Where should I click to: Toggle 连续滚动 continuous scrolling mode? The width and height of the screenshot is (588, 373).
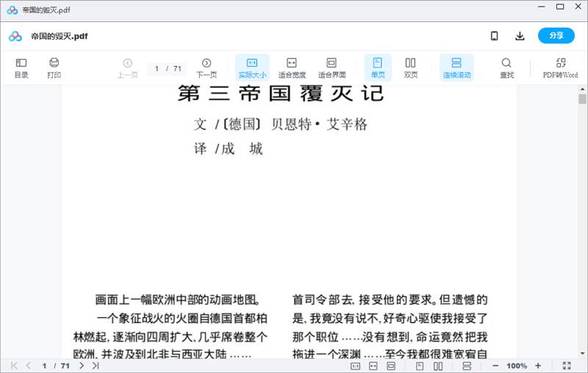pyautogui.click(x=456, y=68)
